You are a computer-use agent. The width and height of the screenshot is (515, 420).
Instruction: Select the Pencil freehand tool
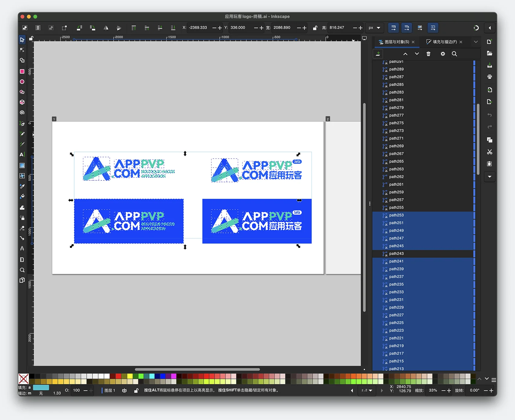pos(22,134)
